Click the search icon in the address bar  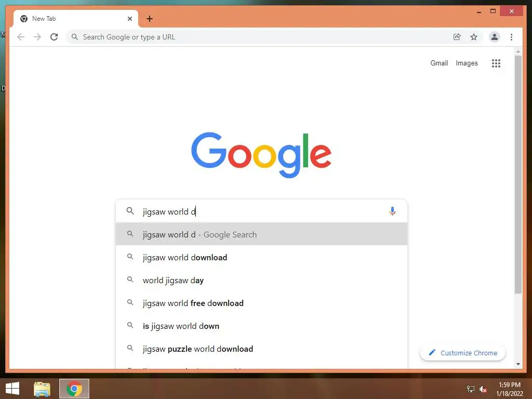tap(75, 37)
